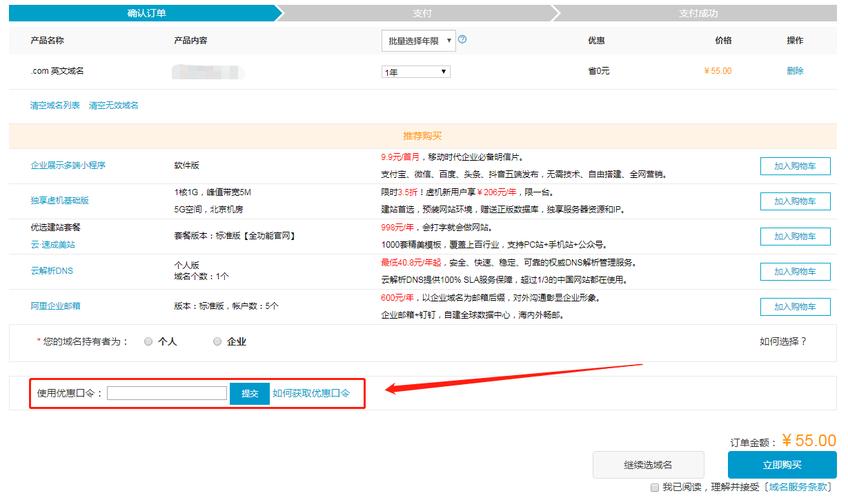Image resolution: width=848 pixels, height=500 pixels.
Task: Click 删除 for the .com domain
Action: 795,71
